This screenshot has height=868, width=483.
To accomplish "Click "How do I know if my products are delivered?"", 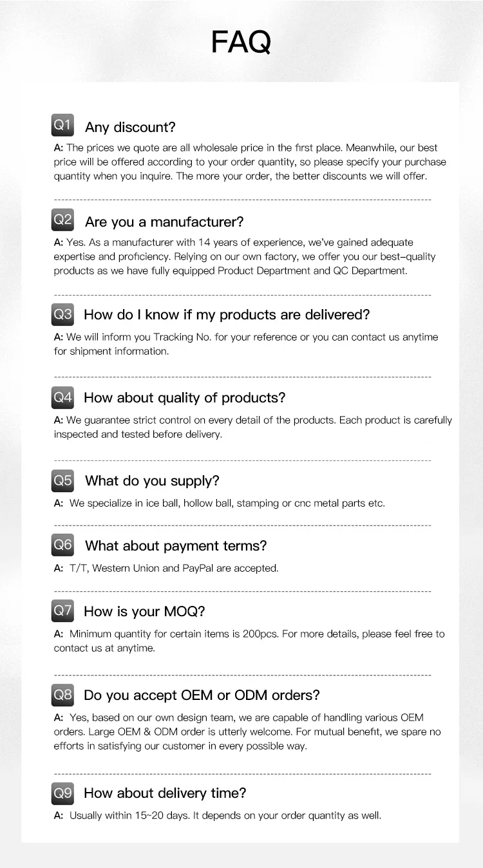I will (x=227, y=315).
